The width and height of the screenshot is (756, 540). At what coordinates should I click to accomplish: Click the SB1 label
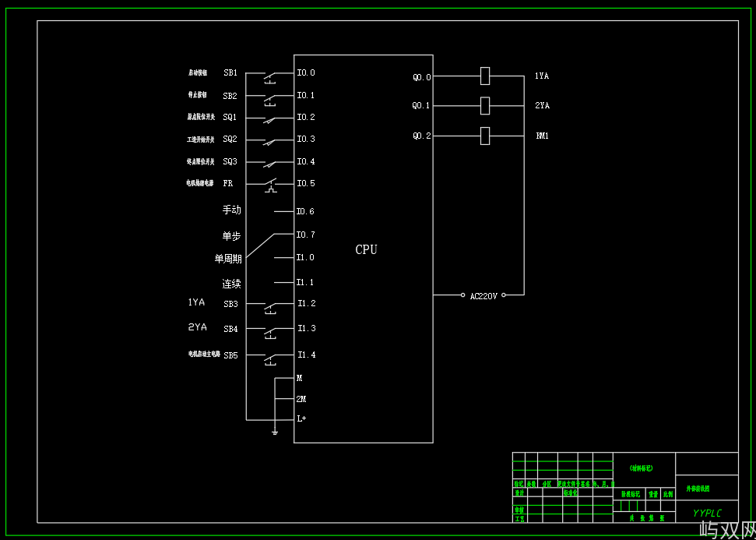[230, 73]
